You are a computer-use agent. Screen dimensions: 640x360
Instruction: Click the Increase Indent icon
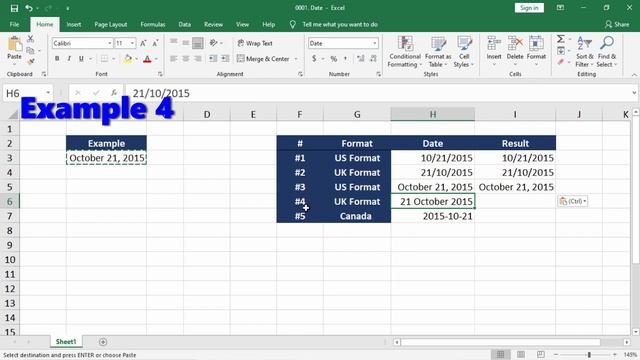coord(225,59)
